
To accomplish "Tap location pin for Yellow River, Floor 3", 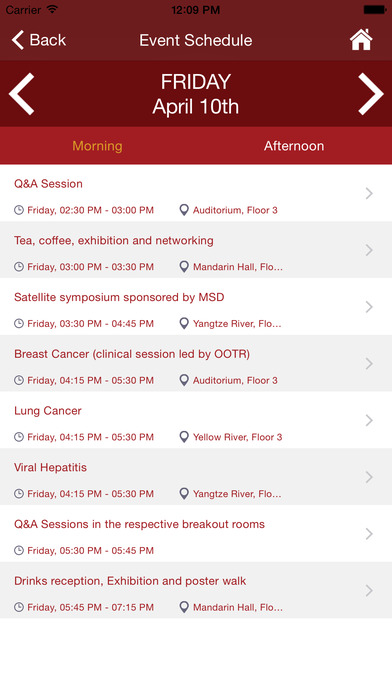I will 184,437.
